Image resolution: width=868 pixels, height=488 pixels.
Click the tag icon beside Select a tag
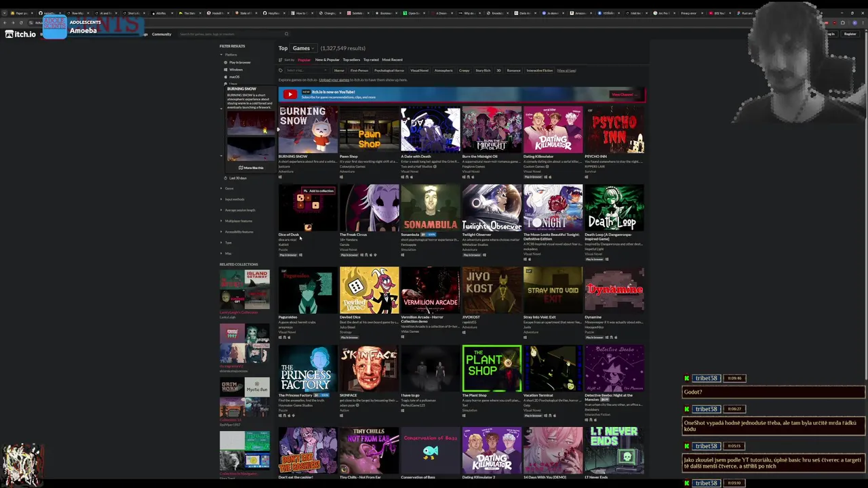tap(281, 70)
